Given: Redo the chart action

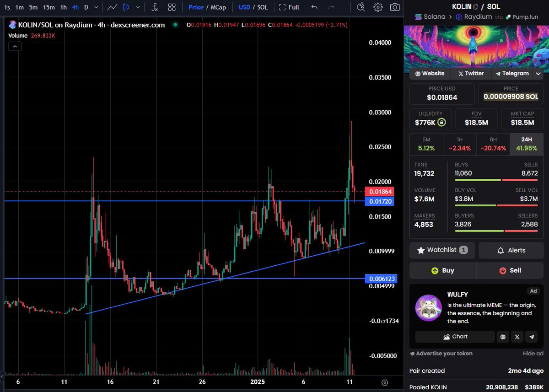Looking at the screenshot, I should (x=331, y=7).
